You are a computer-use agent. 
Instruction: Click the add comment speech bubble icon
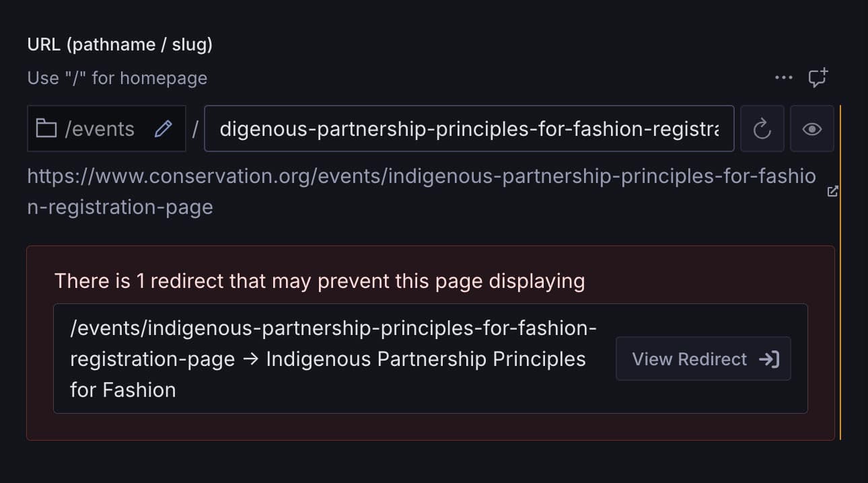point(818,78)
